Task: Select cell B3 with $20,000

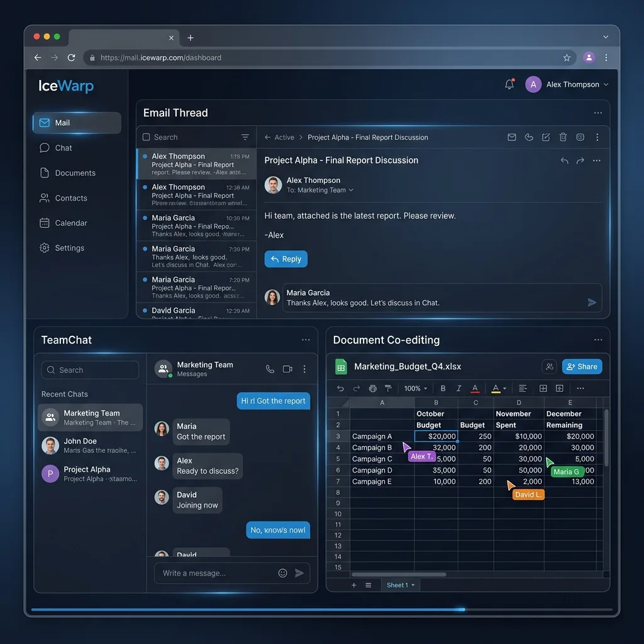Action: click(x=436, y=436)
